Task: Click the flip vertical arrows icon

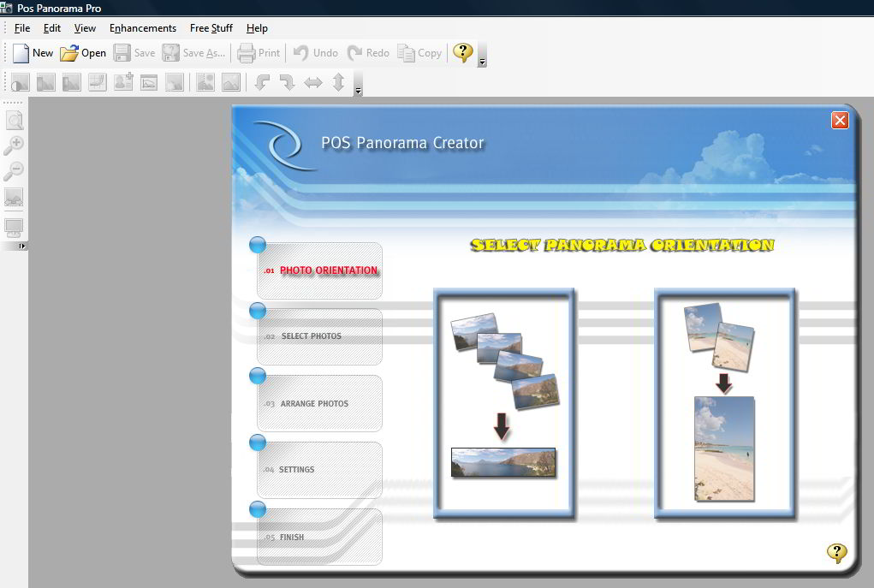Action: click(x=338, y=82)
